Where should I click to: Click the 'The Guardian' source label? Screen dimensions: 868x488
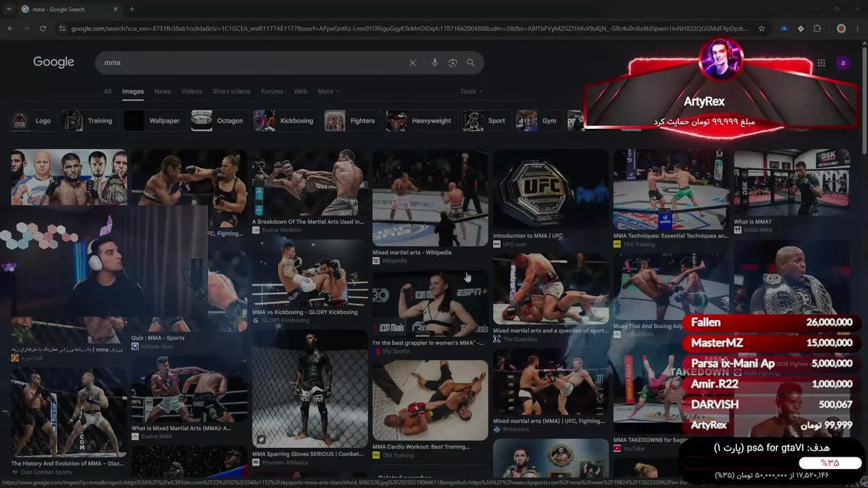(x=519, y=339)
